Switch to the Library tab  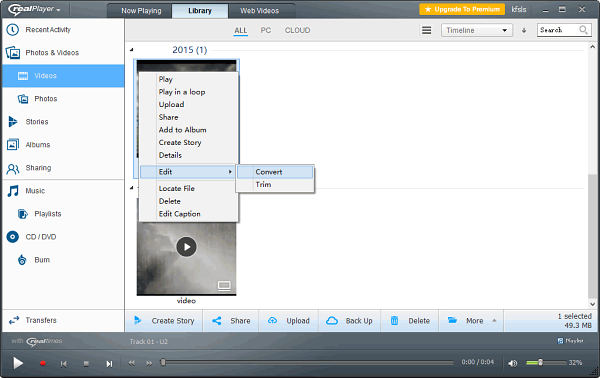click(x=200, y=11)
